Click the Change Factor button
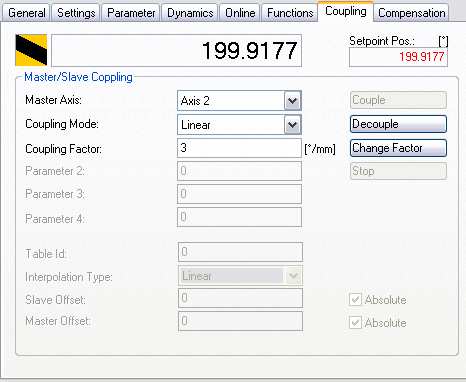This screenshot has height=382, width=466. coord(398,148)
